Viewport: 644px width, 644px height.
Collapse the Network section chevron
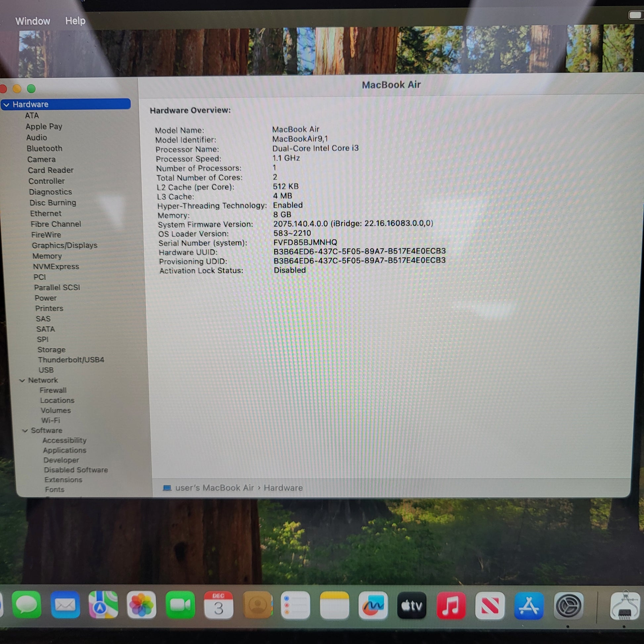tap(22, 380)
